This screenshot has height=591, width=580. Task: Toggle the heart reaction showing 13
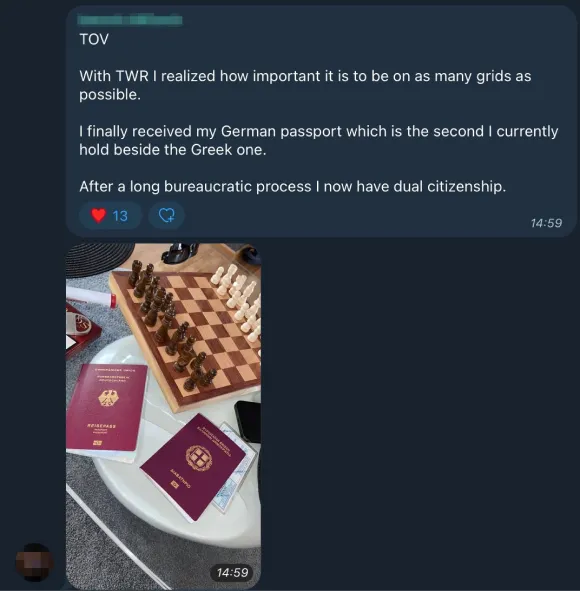point(110,215)
